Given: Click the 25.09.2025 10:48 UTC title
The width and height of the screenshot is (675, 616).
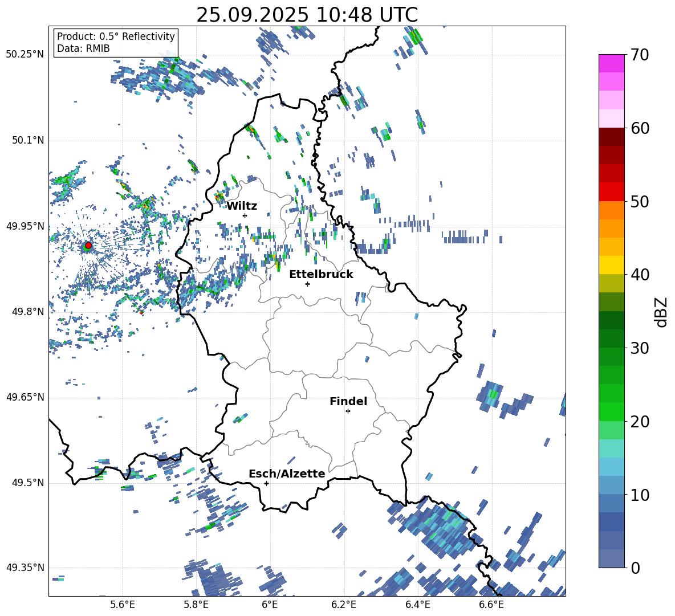Looking at the screenshot, I should click(307, 15).
